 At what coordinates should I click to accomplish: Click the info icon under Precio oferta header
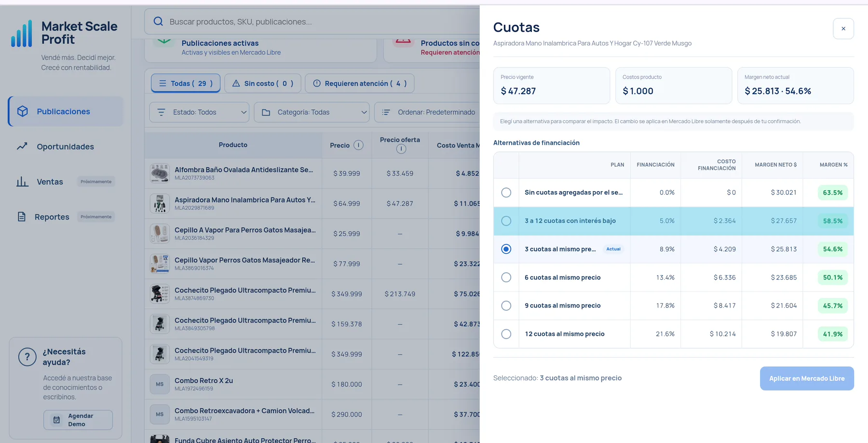[x=401, y=149]
